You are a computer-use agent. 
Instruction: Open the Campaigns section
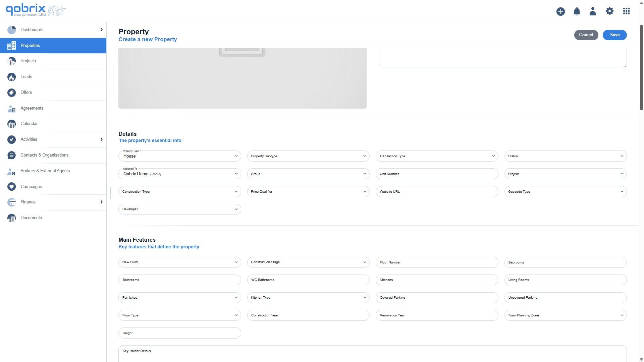(x=31, y=187)
